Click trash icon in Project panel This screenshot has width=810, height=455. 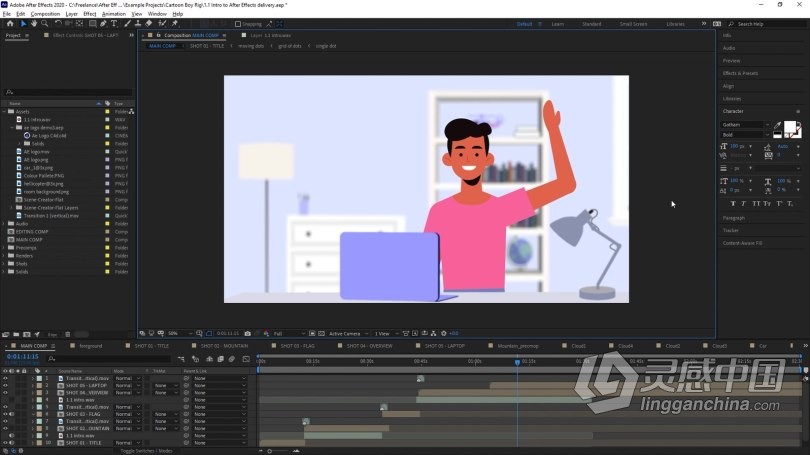[x=68, y=335]
